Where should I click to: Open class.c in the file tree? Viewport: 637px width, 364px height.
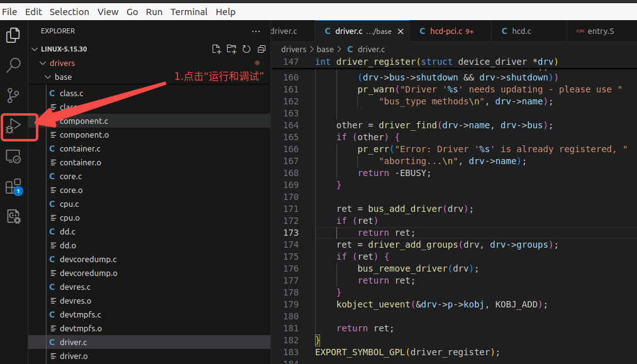click(149, 93)
